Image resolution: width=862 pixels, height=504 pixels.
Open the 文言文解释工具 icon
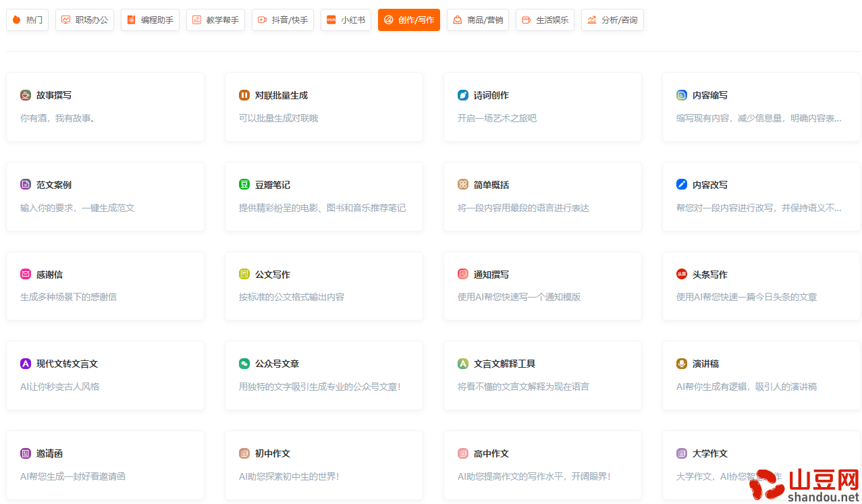tap(462, 364)
